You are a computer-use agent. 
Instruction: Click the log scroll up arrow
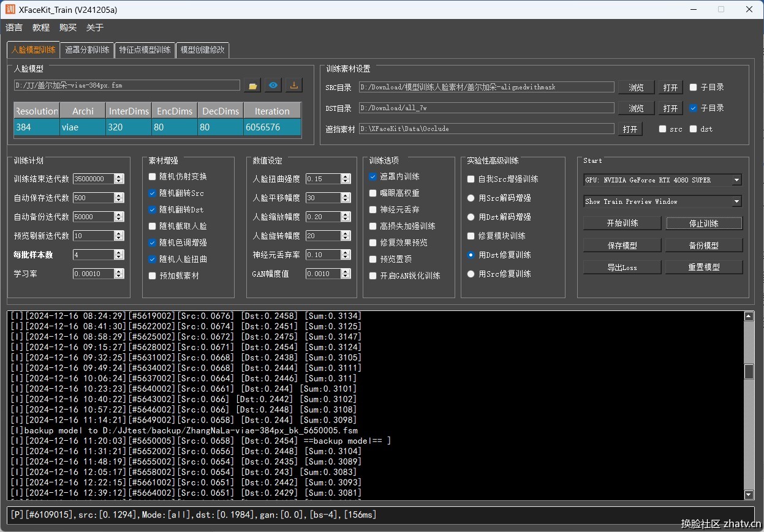749,317
